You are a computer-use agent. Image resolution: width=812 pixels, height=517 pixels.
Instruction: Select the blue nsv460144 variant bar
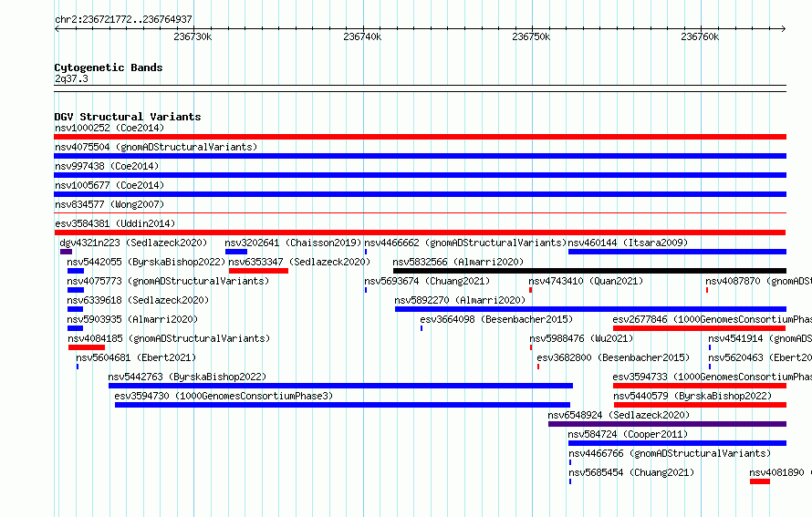(x=677, y=252)
